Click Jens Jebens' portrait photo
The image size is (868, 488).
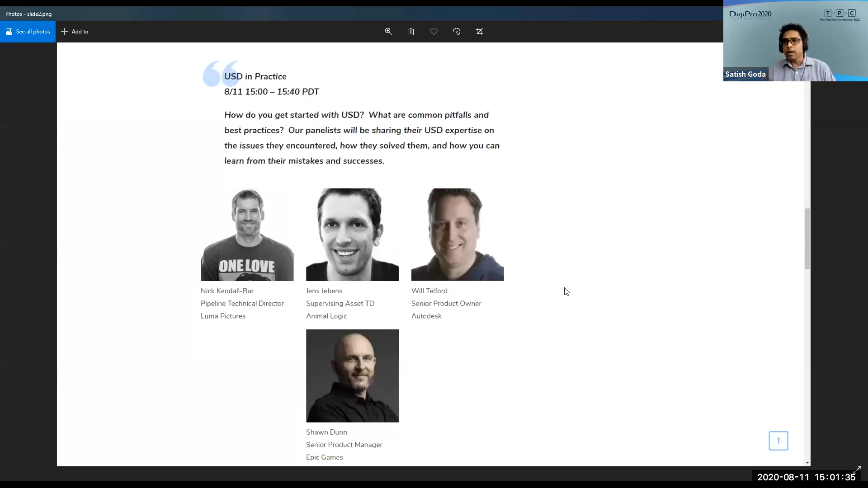(352, 235)
